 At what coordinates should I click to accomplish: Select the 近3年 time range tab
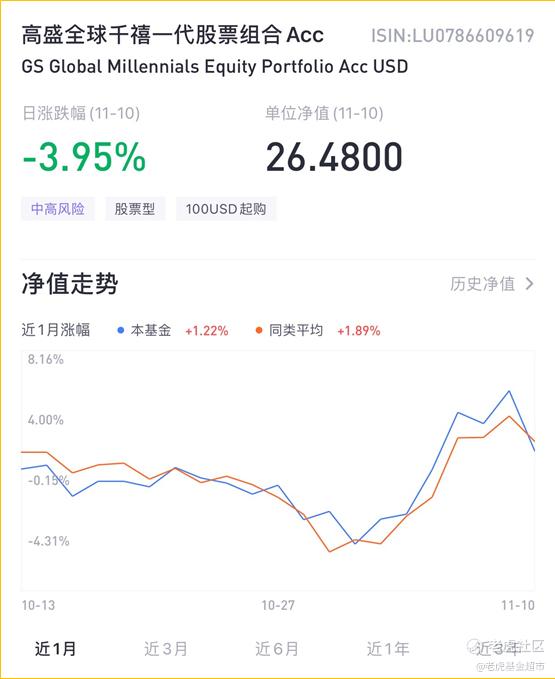pos(498,649)
